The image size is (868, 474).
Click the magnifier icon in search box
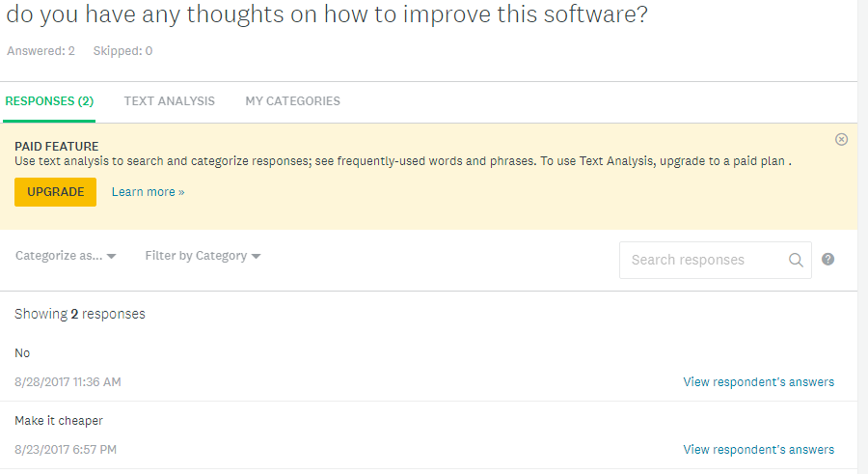tap(796, 260)
